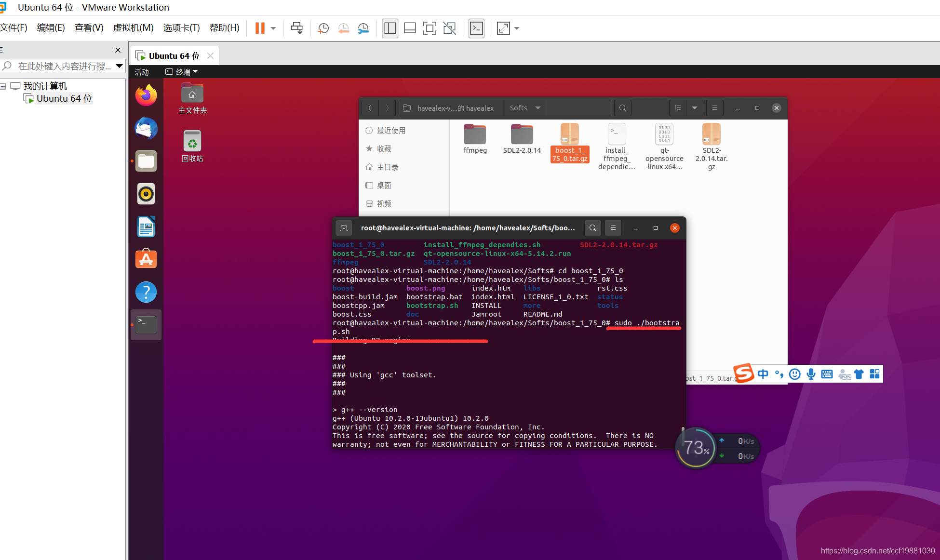Select the Ubuntu 64 位 tab

(174, 55)
